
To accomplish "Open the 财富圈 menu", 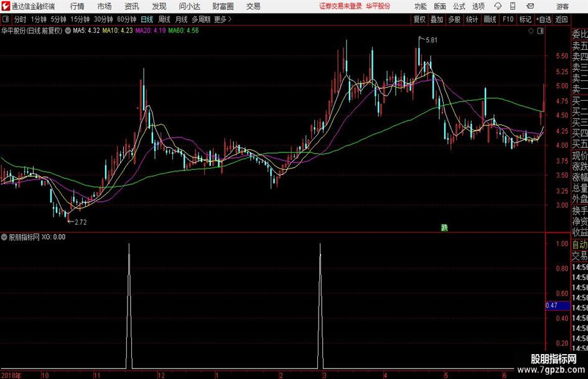I will click(x=223, y=6).
